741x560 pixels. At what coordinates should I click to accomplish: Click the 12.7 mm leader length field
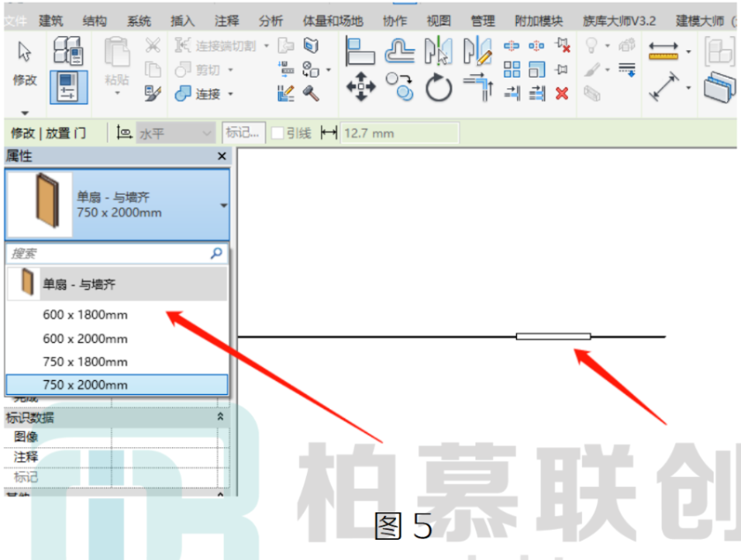400,133
